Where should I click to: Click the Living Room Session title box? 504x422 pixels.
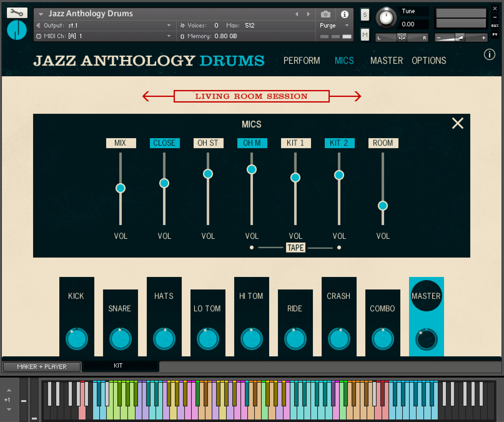[x=251, y=96]
